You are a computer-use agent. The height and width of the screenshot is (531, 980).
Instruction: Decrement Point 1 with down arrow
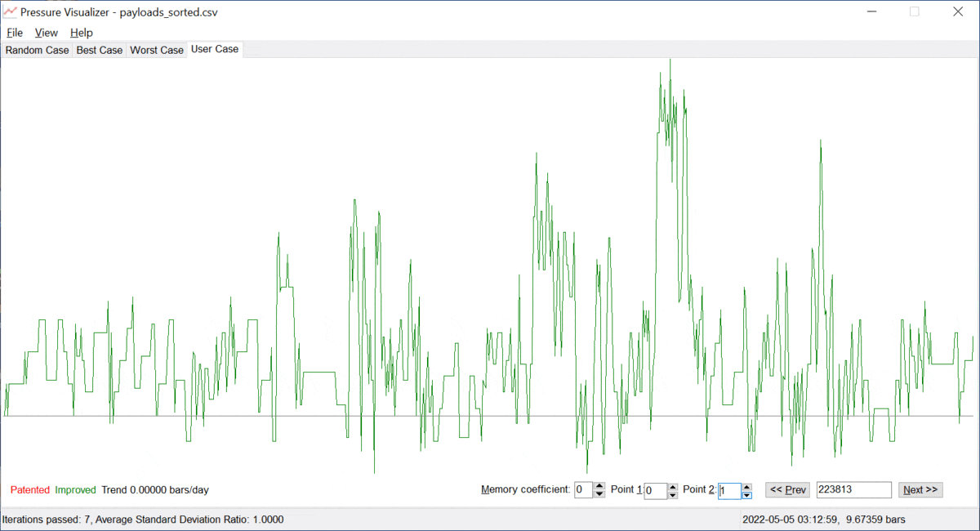coord(673,494)
